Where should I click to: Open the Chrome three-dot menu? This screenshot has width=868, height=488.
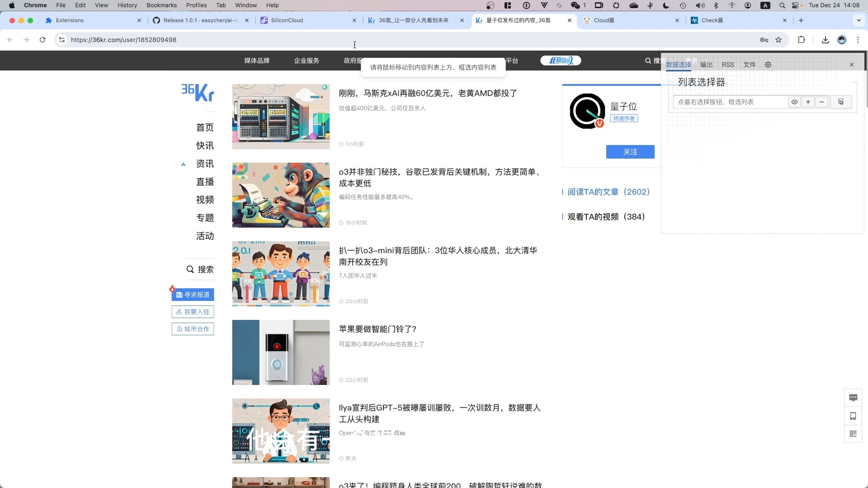click(x=858, y=40)
